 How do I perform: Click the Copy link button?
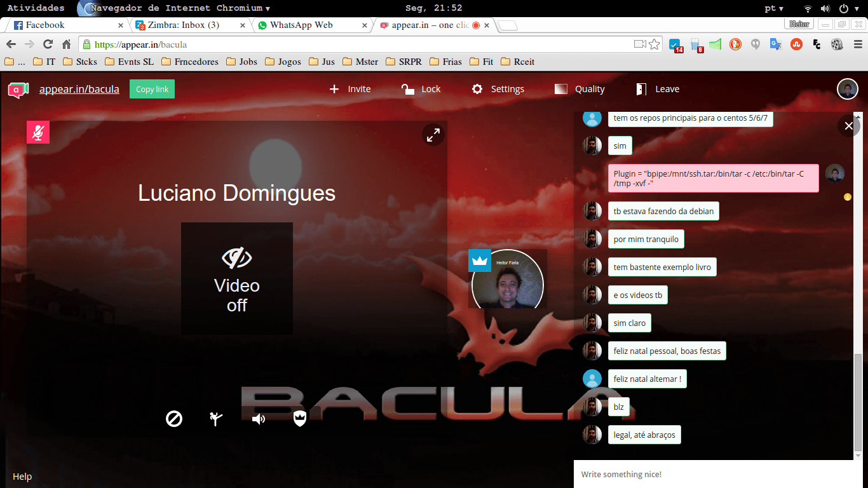pyautogui.click(x=152, y=90)
